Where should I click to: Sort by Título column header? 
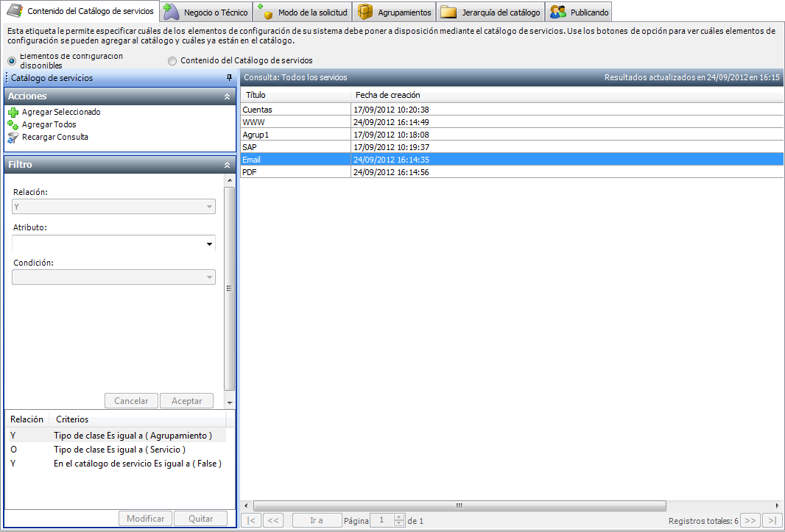295,95
